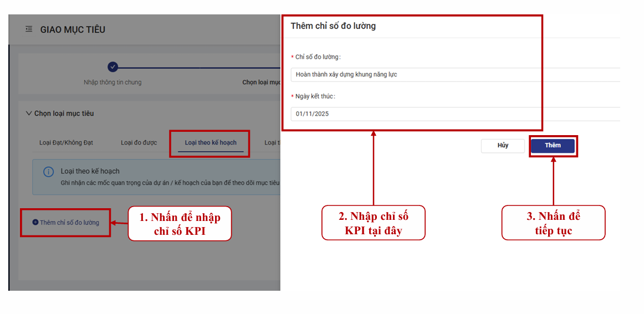Click the blue Thêm button

[553, 146]
